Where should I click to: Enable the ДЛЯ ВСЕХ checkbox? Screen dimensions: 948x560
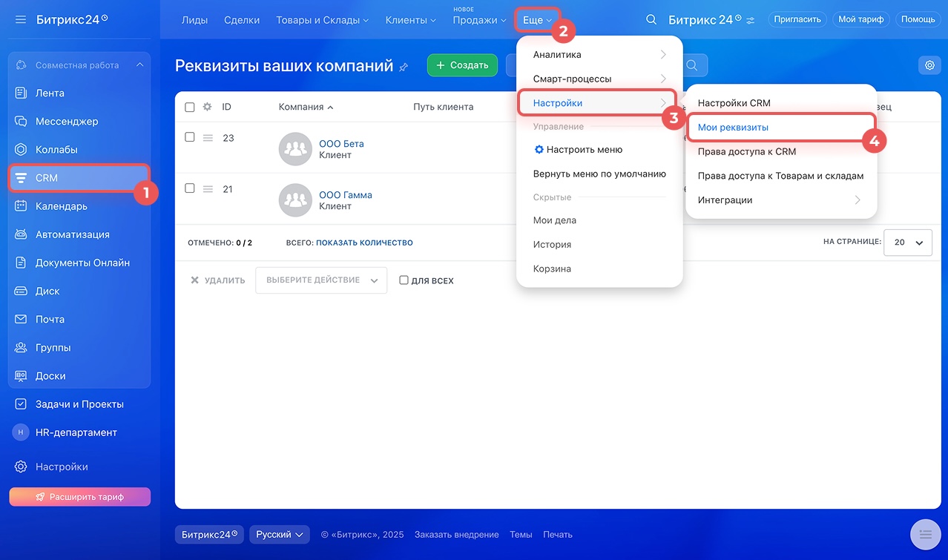click(x=404, y=280)
